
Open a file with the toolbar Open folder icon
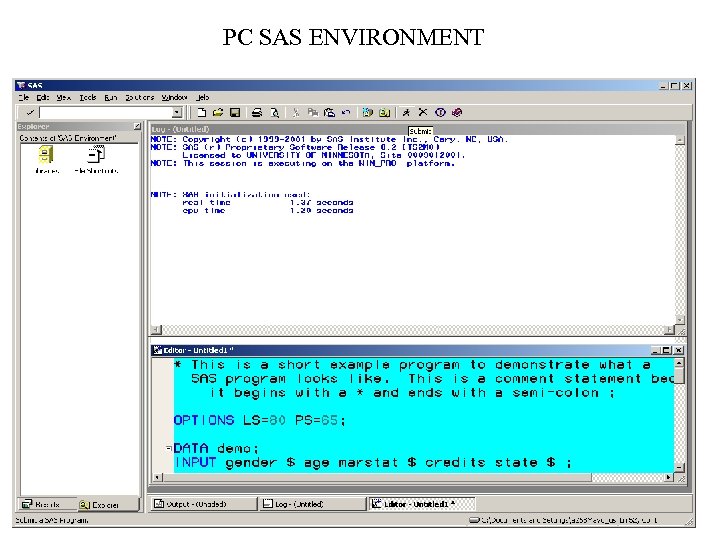(218, 112)
